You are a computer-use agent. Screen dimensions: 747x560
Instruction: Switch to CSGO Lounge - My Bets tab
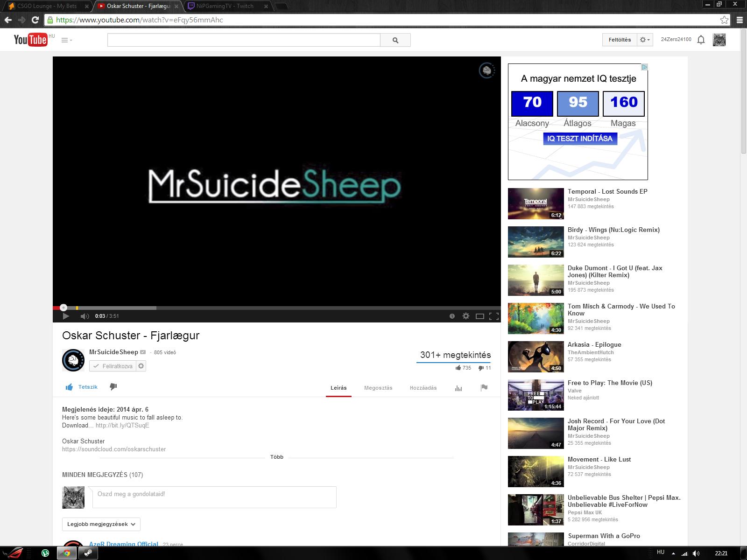[47, 6]
